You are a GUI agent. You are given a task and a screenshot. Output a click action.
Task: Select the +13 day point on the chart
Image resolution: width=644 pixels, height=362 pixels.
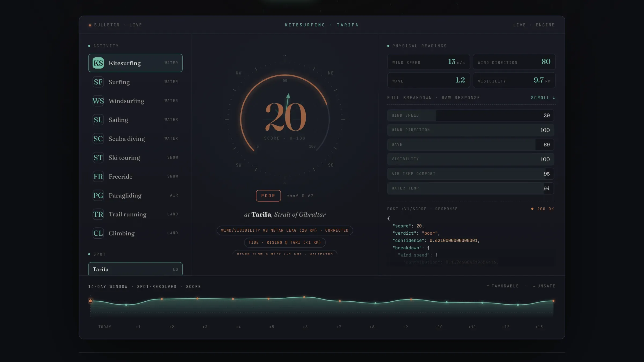coord(553,301)
